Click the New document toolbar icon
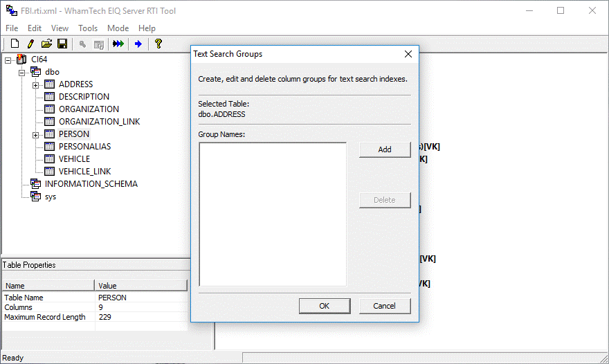Image resolution: width=609 pixels, height=364 pixels. pos(15,44)
